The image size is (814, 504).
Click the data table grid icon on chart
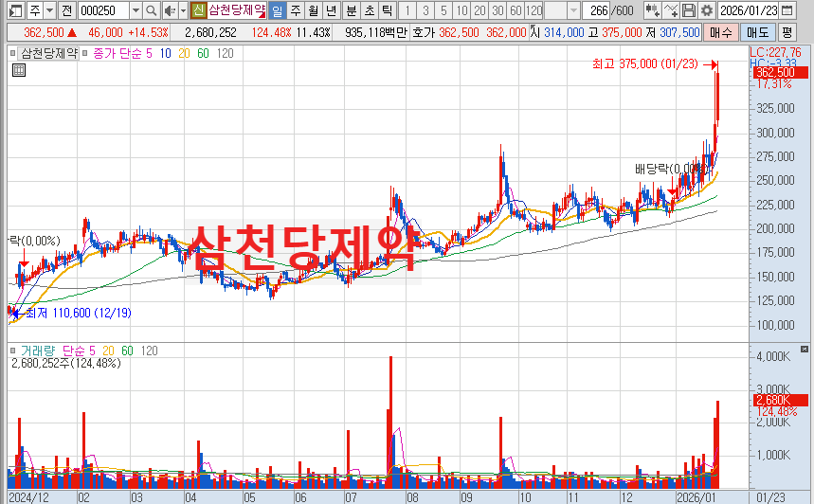point(19,71)
